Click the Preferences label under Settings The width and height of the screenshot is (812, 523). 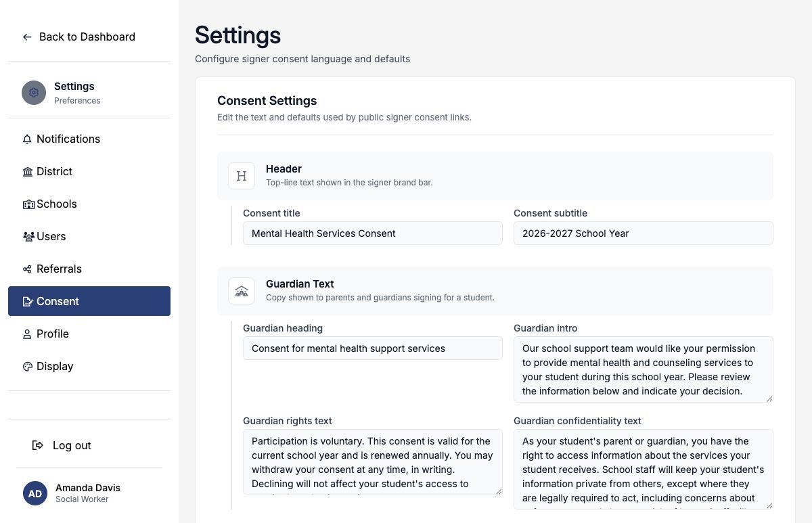click(77, 101)
